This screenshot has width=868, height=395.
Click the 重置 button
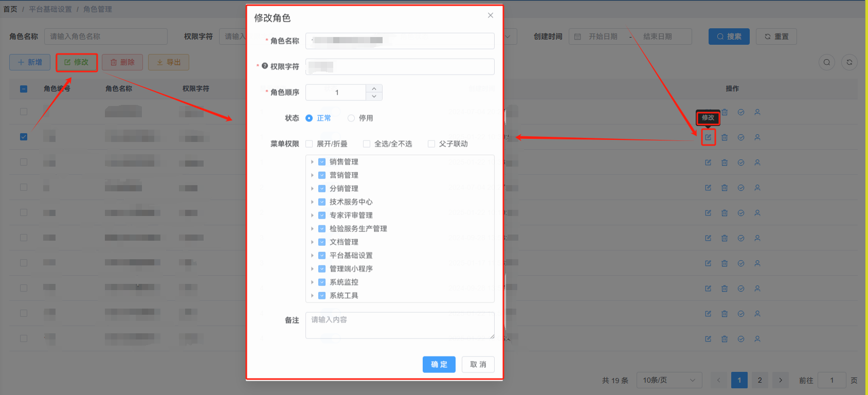(776, 37)
